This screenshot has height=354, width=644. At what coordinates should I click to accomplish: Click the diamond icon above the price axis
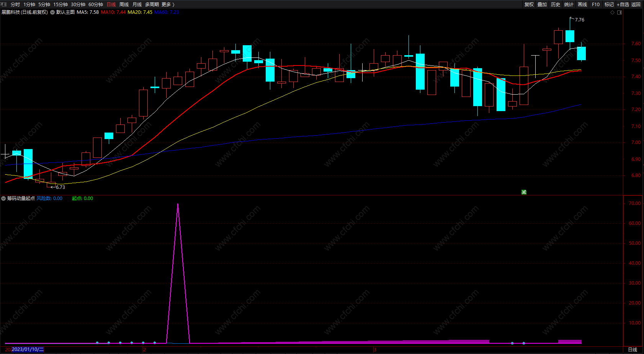tap(612, 12)
